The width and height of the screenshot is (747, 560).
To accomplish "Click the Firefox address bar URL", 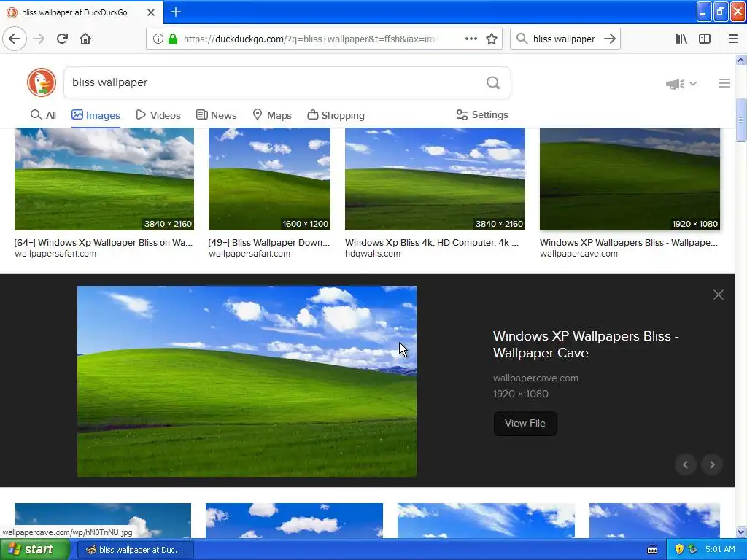I will (x=311, y=39).
